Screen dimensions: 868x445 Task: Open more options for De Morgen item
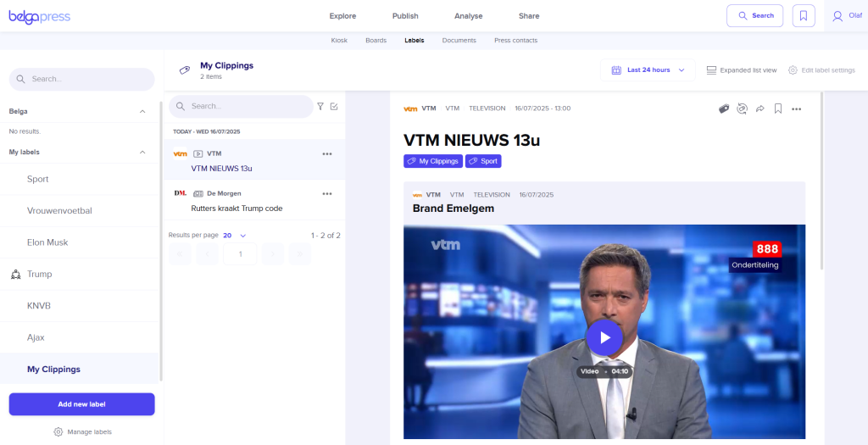pos(327,194)
